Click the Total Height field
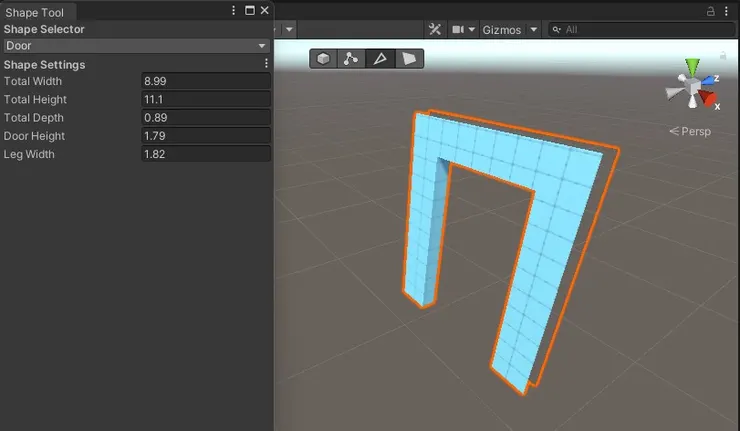The width and height of the screenshot is (740, 431). (x=206, y=99)
